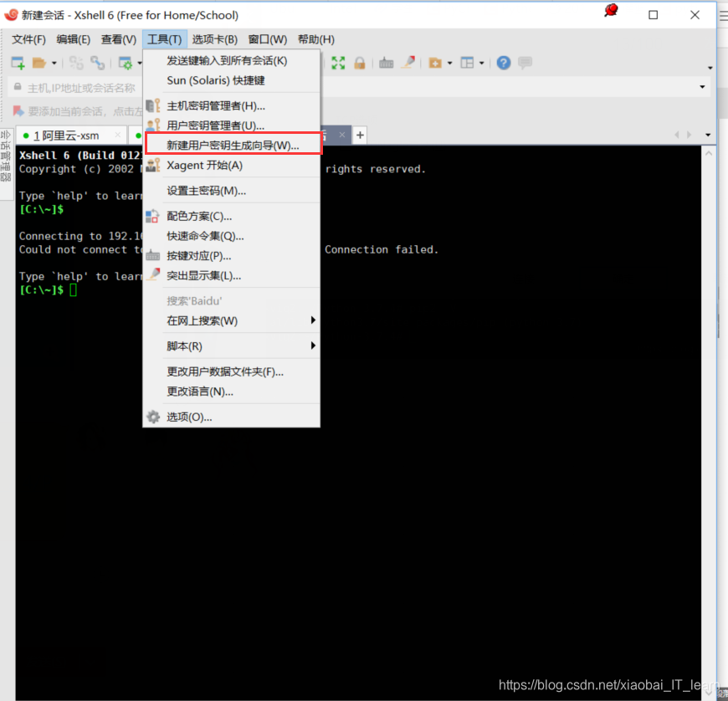Open 快速命令集(Q)... menu item
Image resolution: width=728 pixels, height=701 pixels.
click(x=231, y=236)
